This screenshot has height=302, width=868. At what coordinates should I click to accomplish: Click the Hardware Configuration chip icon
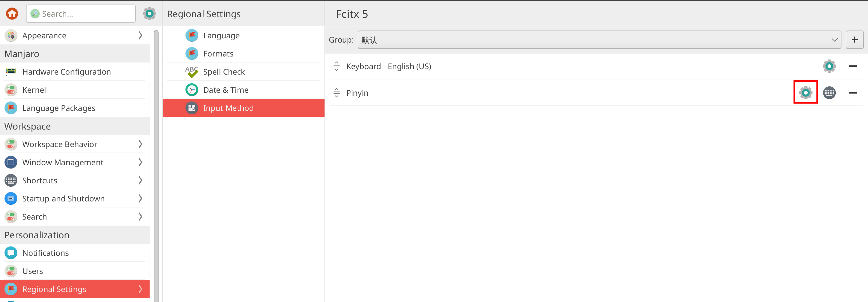click(11, 72)
